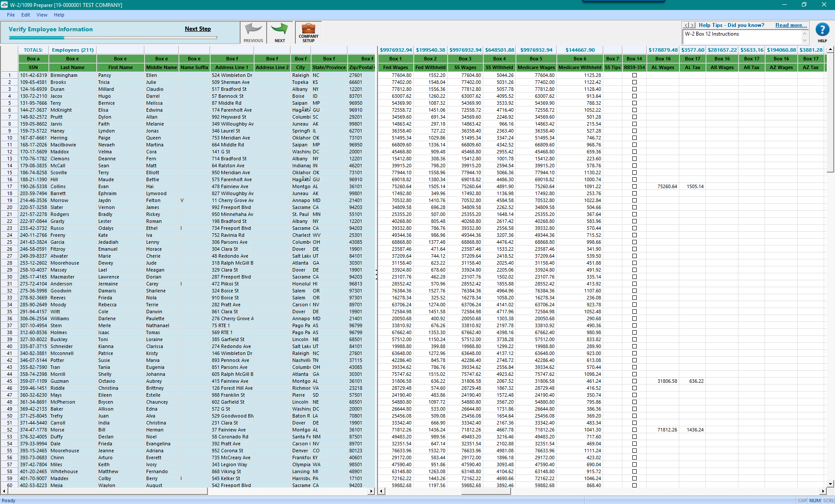Toggle RRS9-354 checkbox for Collins row

tap(634, 186)
